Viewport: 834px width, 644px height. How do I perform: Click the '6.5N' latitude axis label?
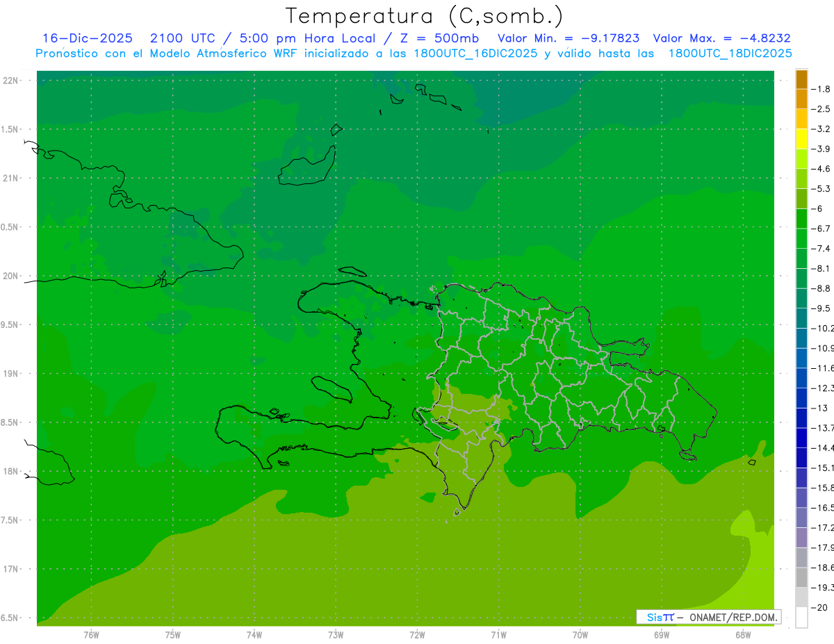10,618
